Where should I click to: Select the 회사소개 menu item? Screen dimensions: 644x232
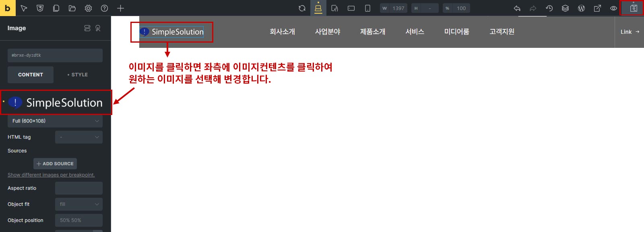click(x=282, y=32)
